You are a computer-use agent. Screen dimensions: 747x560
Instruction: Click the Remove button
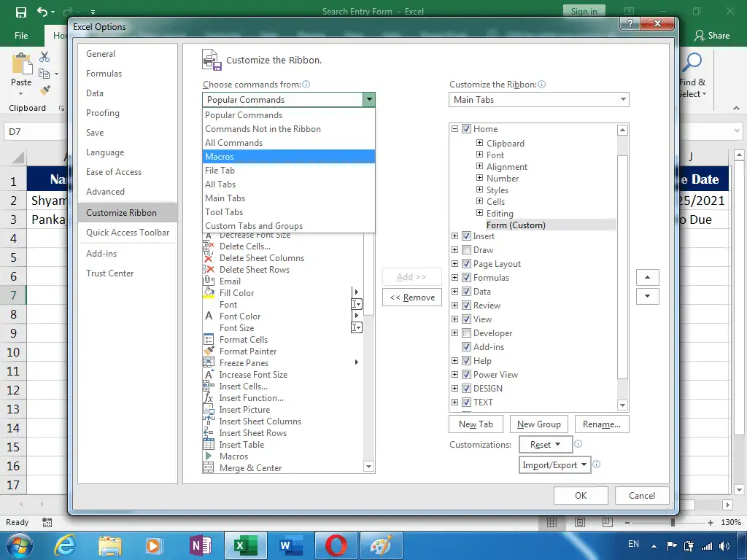412,297
